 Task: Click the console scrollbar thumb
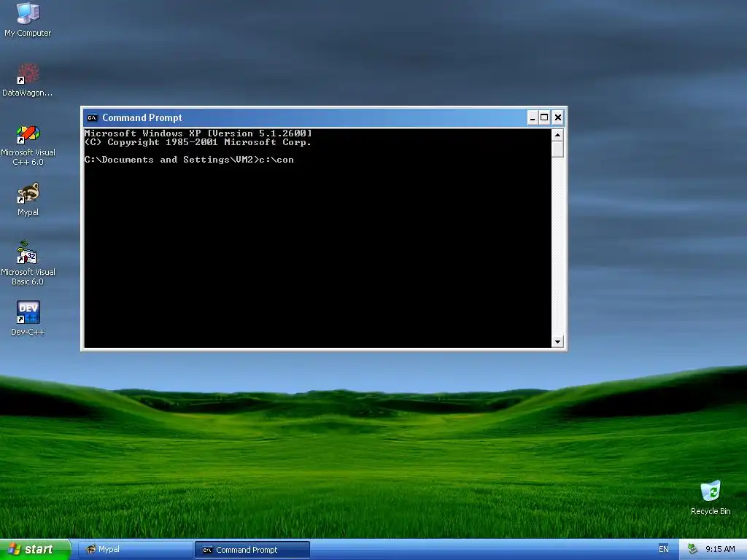pyautogui.click(x=557, y=149)
